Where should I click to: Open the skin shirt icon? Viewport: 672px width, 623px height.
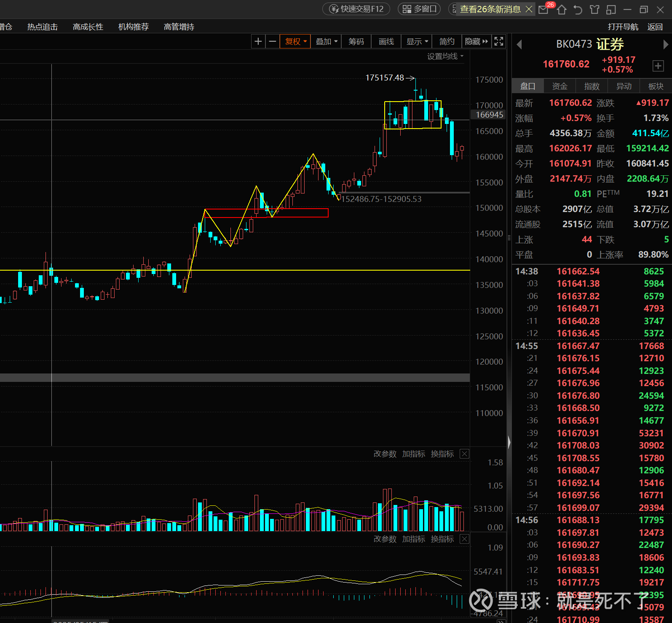[594, 9]
